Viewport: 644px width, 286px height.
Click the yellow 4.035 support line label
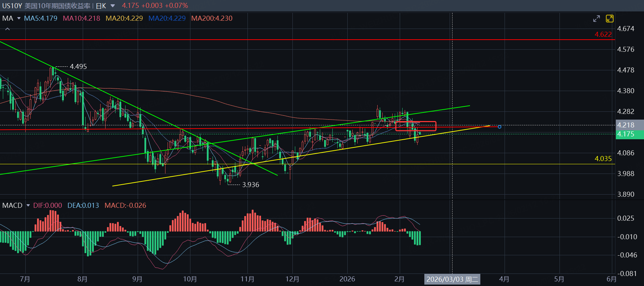(x=603, y=159)
